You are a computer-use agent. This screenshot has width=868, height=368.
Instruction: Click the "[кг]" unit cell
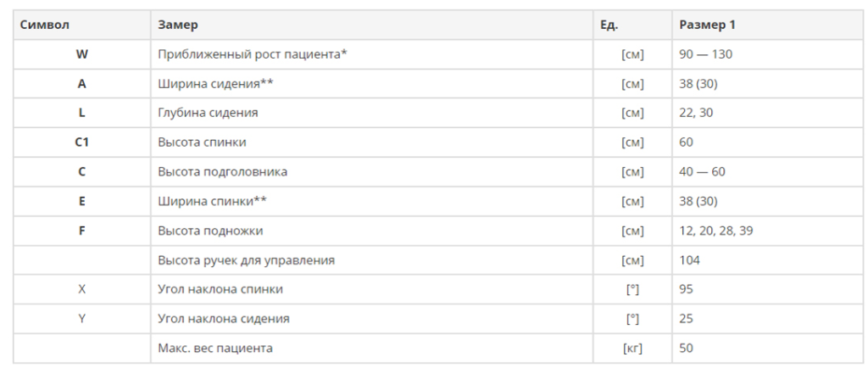632,348
